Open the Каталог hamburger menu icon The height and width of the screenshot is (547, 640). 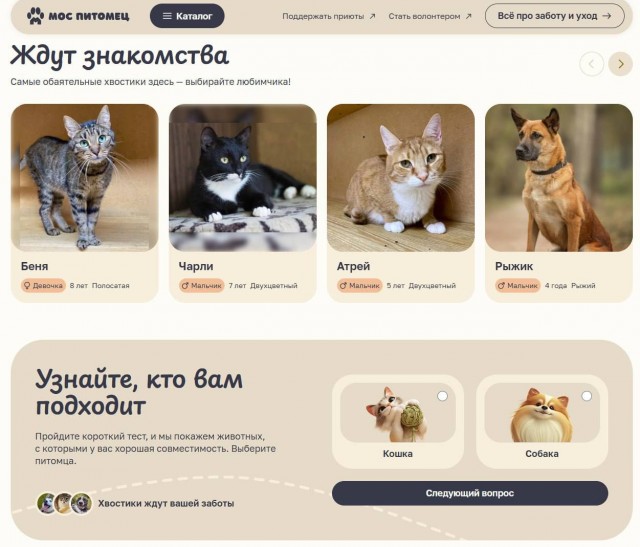click(167, 16)
